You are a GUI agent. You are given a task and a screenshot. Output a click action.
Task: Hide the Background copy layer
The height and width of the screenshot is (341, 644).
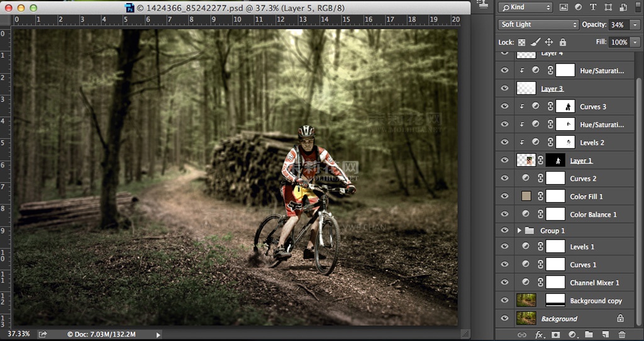coord(505,300)
